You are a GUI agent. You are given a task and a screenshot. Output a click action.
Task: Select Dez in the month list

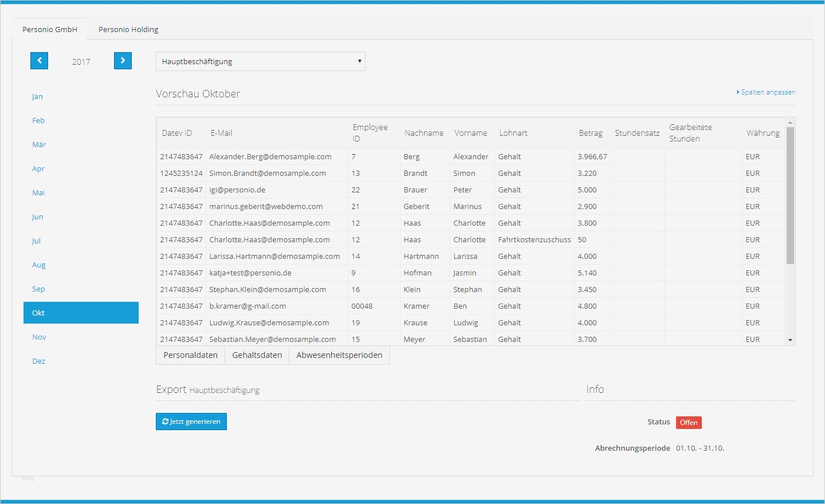point(38,361)
